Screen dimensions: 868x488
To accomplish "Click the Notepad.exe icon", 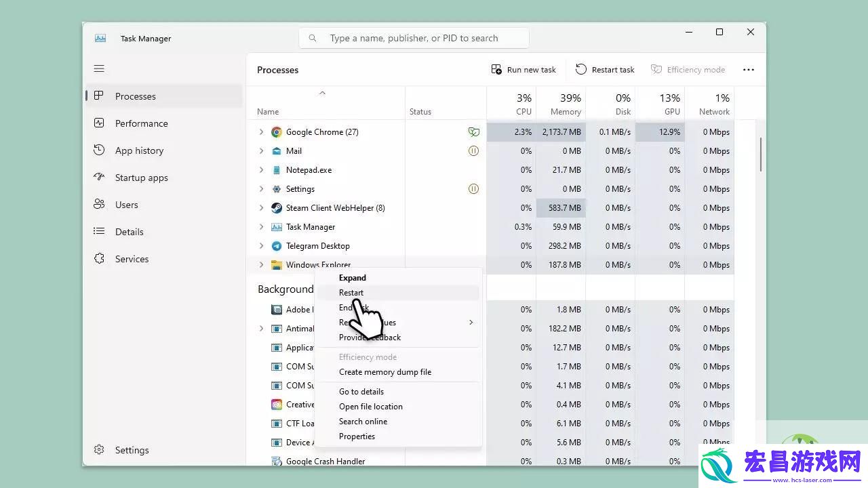I will click(x=277, y=170).
